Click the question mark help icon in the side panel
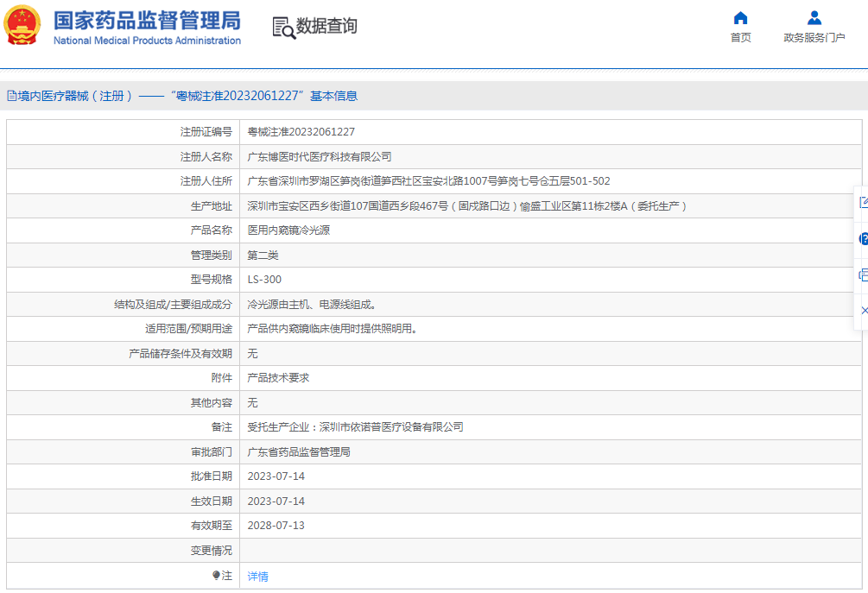Image resolution: width=868 pixels, height=593 pixels. tap(864, 239)
